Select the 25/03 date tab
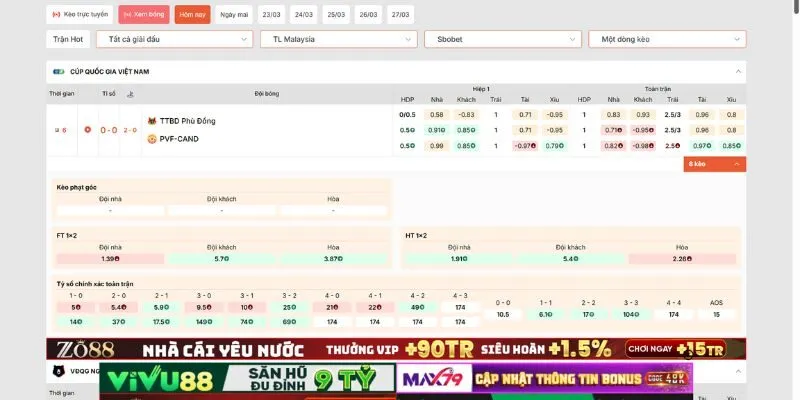Viewport: 800px width, 400px height. point(336,15)
